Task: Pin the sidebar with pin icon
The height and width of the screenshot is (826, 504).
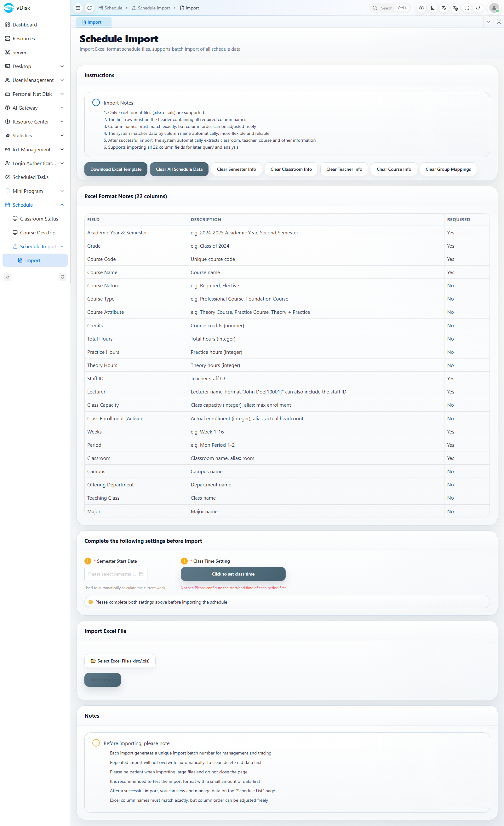Action: (63, 277)
